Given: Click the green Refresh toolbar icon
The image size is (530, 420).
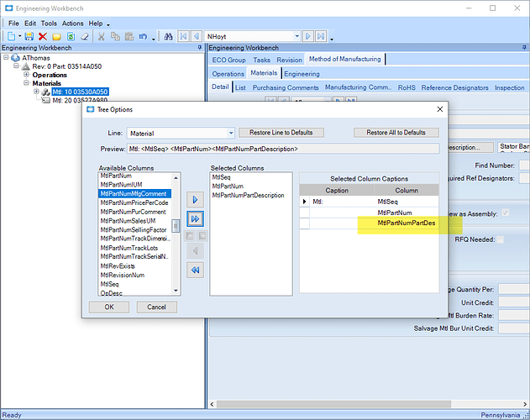Looking at the screenshot, I should pyautogui.click(x=71, y=36).
